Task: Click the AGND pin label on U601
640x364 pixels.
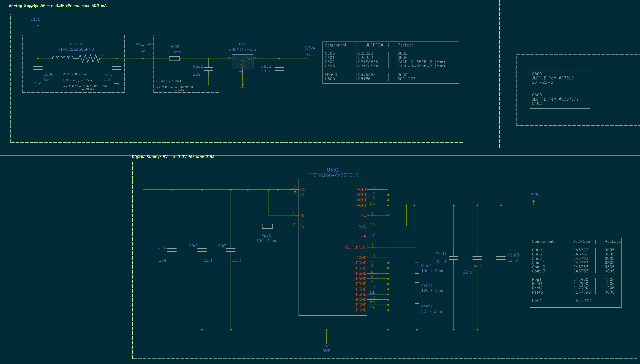Action: coord(361,258)
